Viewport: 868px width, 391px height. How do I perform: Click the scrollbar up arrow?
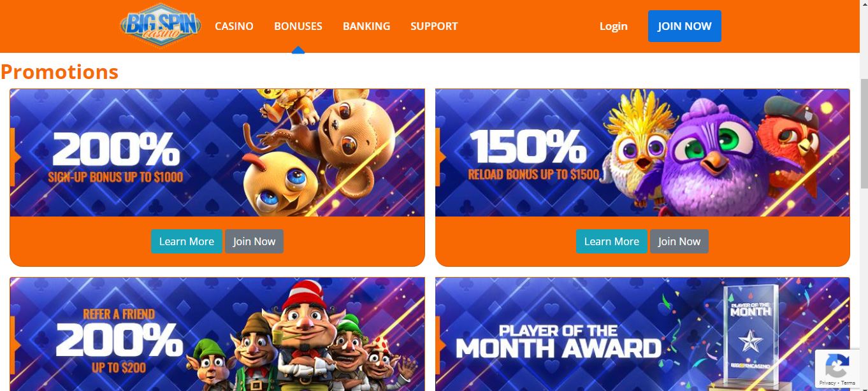(x=862, y=5)
